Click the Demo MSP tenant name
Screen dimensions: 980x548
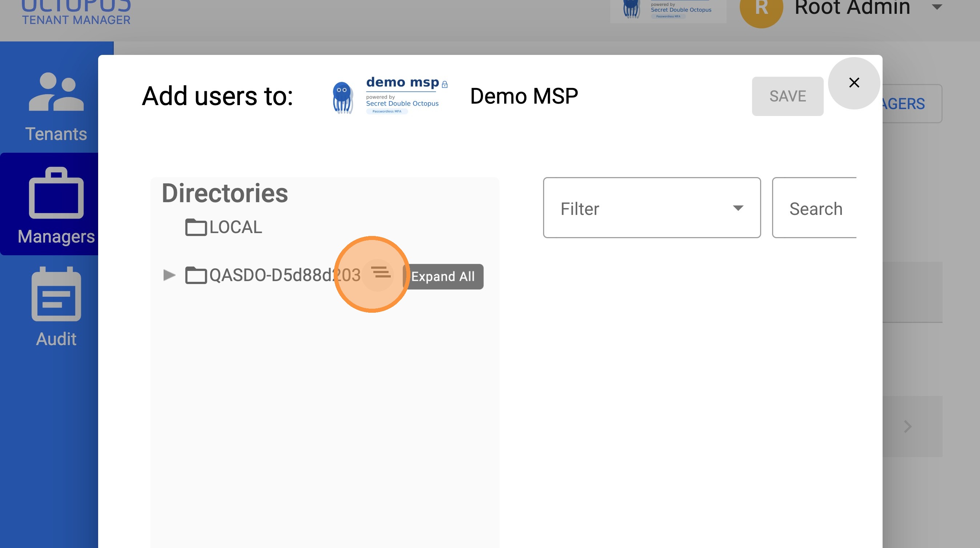(524, 96)
